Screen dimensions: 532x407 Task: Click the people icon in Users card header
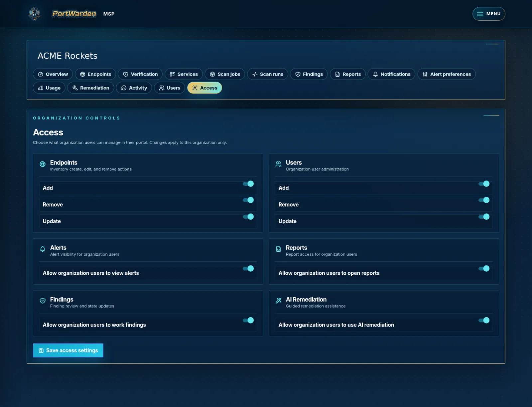tap(278, 164)
